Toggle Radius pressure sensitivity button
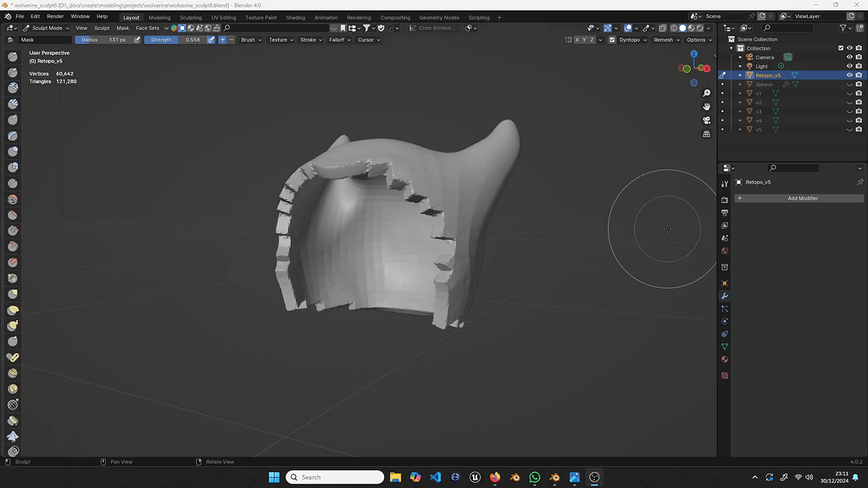The width and height of the screenshot is (868, 488). tap(136, 40)
